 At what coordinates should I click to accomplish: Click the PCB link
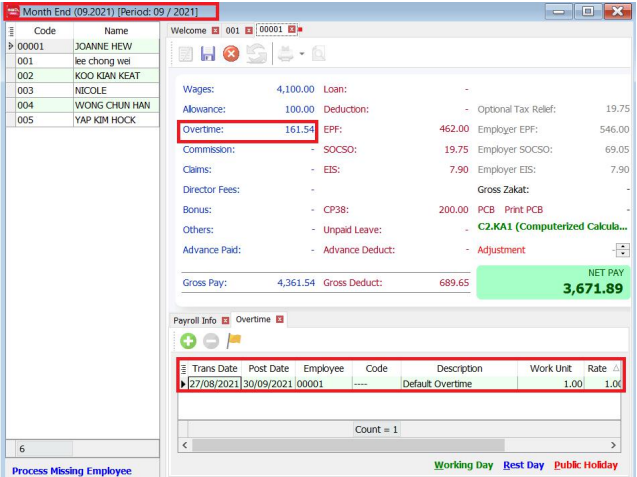click(x=486, y=210)
